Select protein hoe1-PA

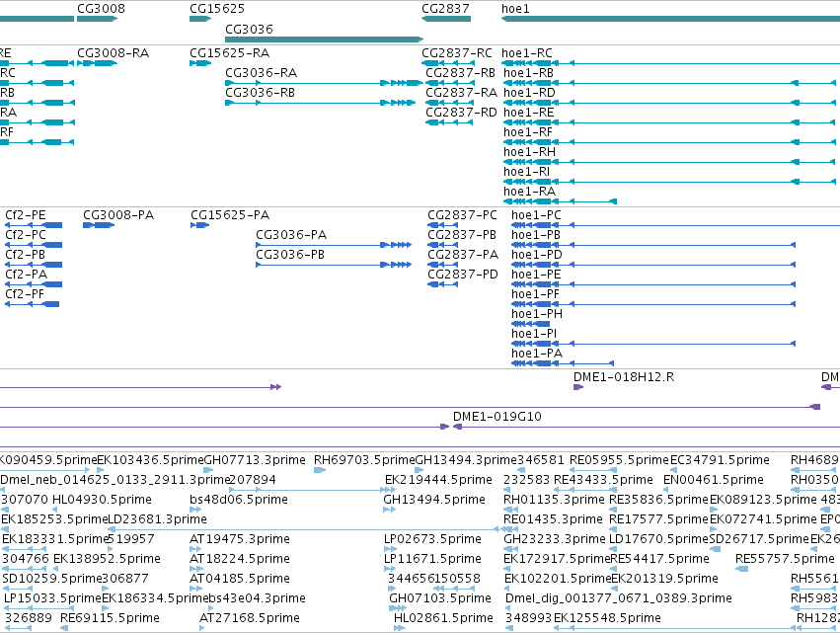537,355
